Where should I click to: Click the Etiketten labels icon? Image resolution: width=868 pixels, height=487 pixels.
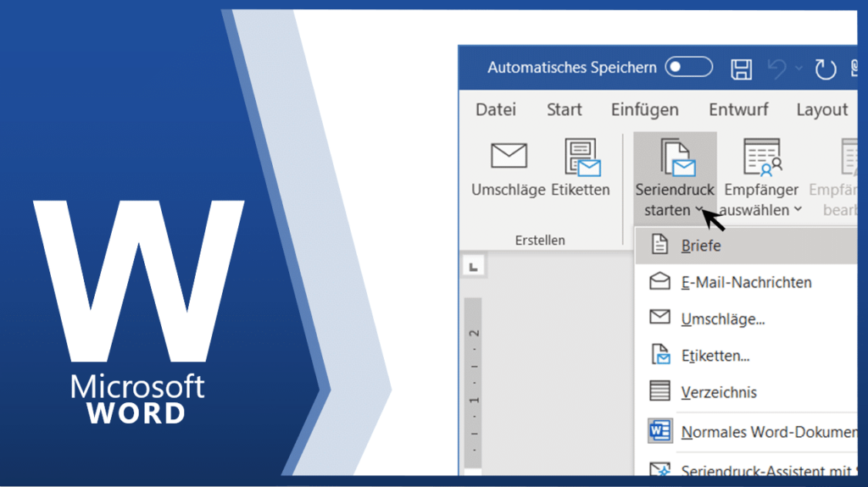click(581, 158)
